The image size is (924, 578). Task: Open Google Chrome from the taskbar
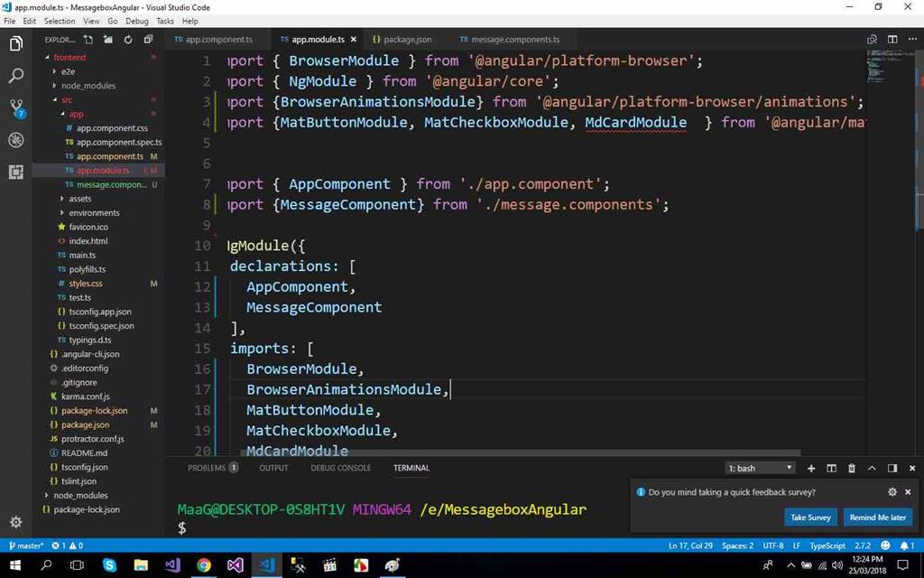(204, 565)
